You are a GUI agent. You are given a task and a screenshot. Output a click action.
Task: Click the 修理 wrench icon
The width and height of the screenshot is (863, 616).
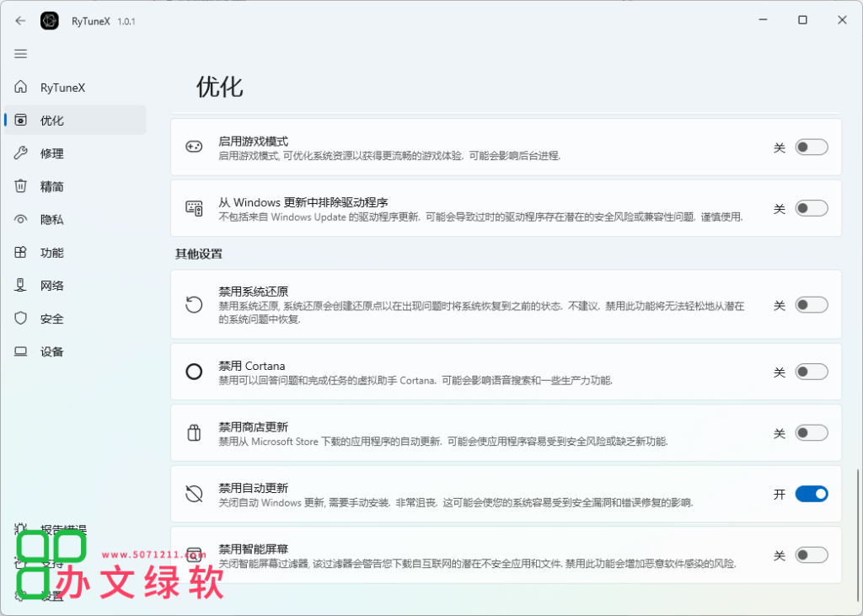click(x=21, y=153)
